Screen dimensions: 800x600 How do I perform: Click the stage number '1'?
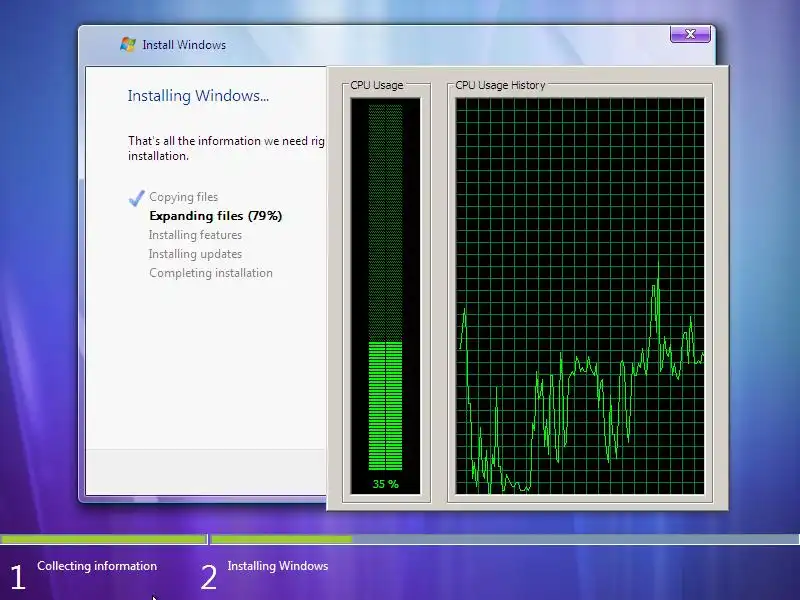pyautogui.click(x=18, y=577)
